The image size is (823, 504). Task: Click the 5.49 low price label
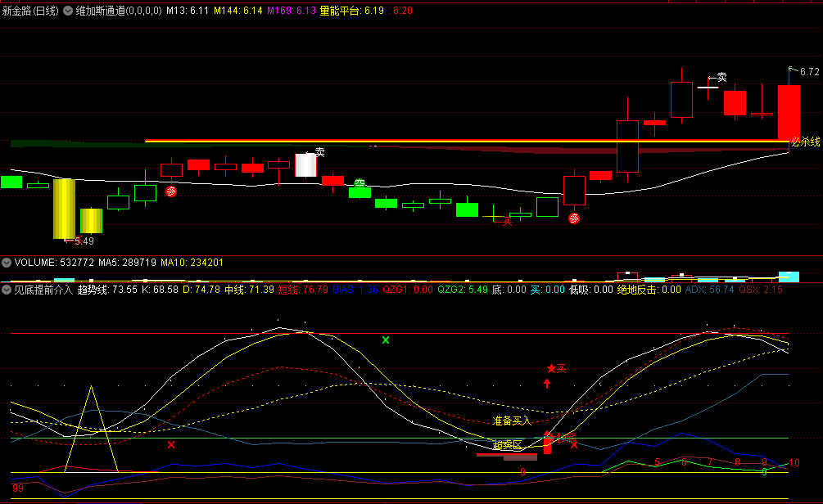click(84, 241)
